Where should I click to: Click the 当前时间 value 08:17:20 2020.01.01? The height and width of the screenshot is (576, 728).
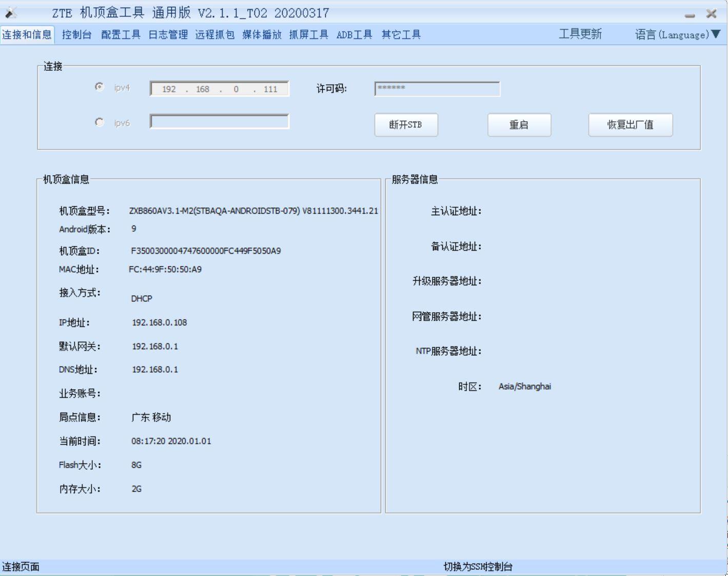pyautogui.click(x=171, y=441)
